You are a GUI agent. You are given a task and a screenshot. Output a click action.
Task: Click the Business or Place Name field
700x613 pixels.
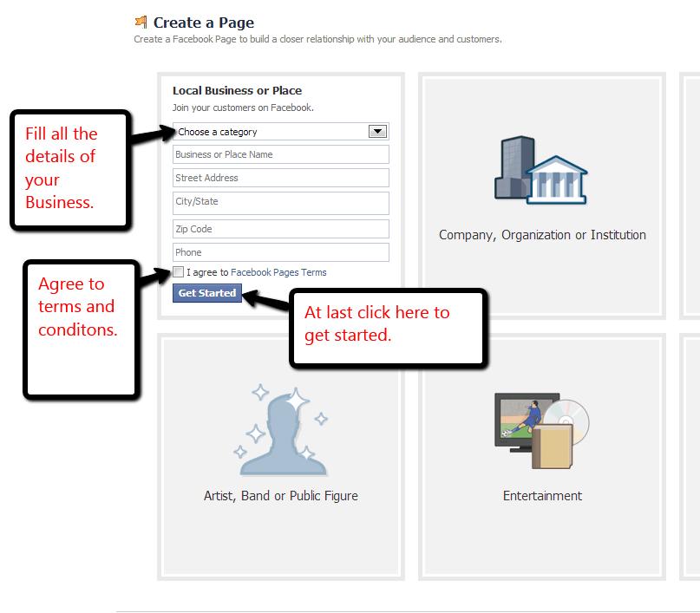281,154
